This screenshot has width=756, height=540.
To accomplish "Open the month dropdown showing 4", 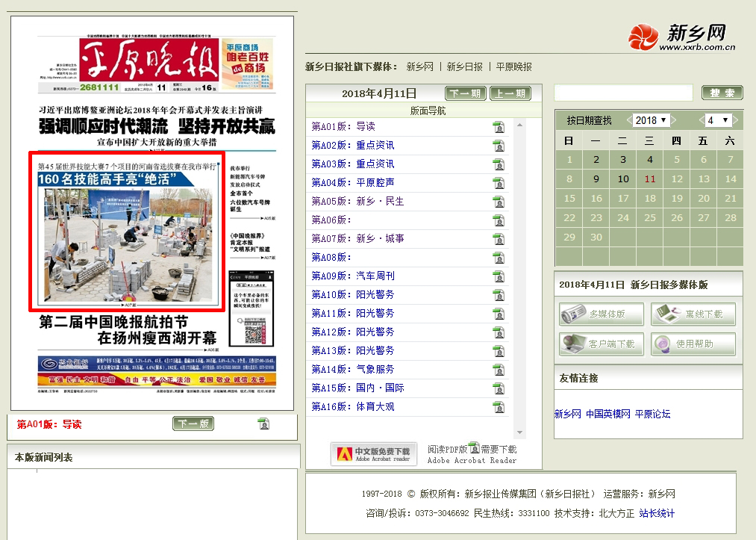I will click(x=718, y=120).
